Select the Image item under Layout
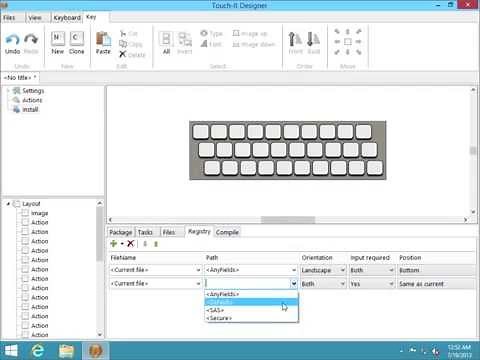 click(39, 213)
